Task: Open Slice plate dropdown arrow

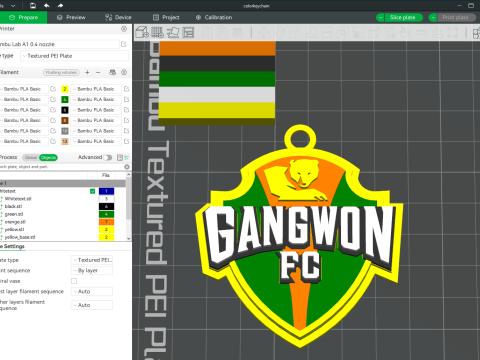Action: tap(380, 17)
